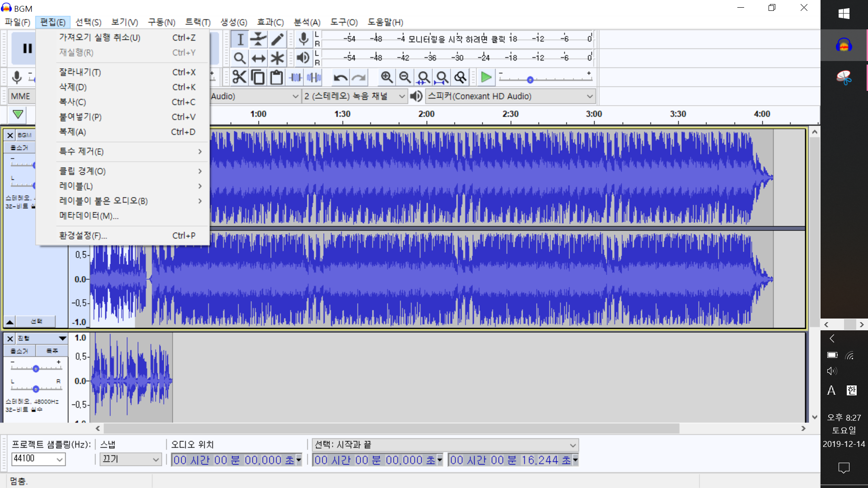Viewport: 868px width, 488px height.
Task: Select the Draw pencil tool
Action: (x=277, y=39)
